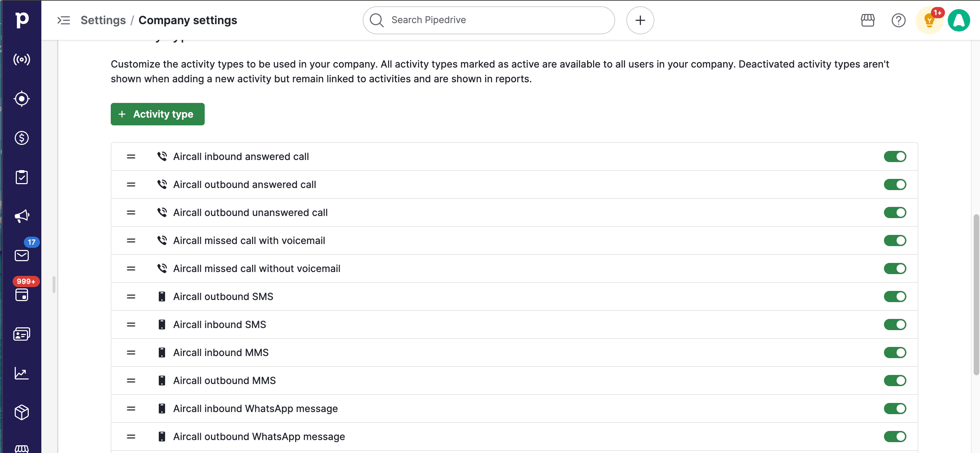Open Products cube icon in sidebar
The width and height of the screenshot is (980, 453).
tap(22, 412)
